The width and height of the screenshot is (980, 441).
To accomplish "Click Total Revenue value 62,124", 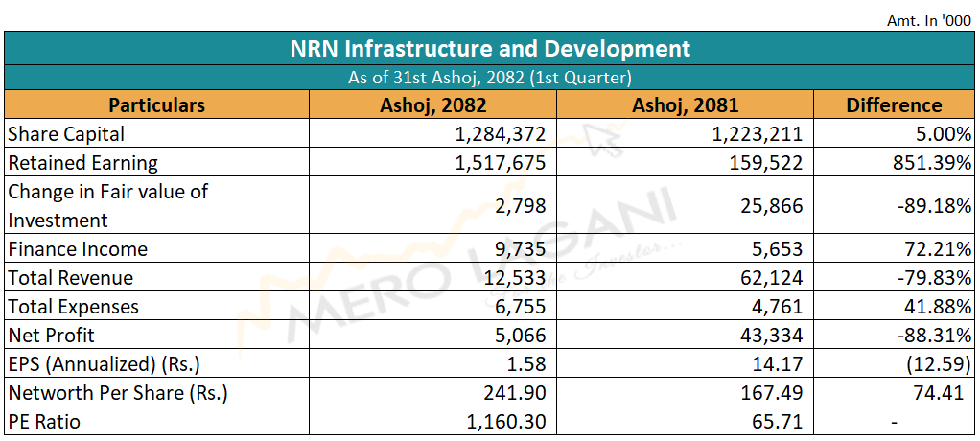I will (772, 278).
